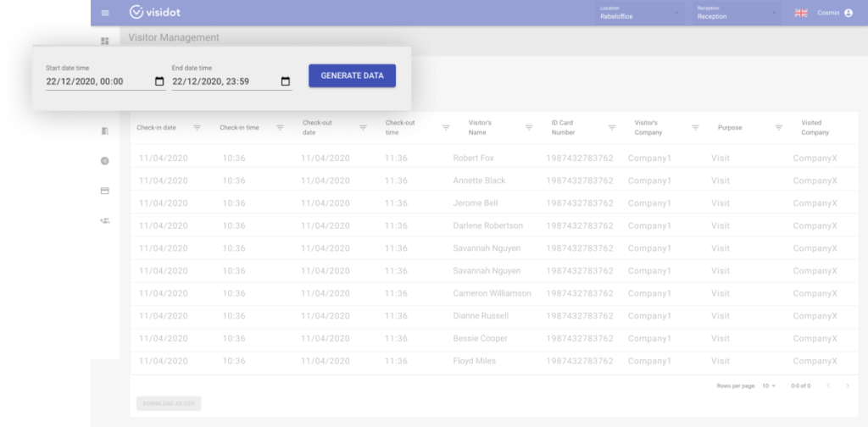Screen dimensions: 868x427
Task: Expand the Reception dropdown
Action: coord(737,13)
